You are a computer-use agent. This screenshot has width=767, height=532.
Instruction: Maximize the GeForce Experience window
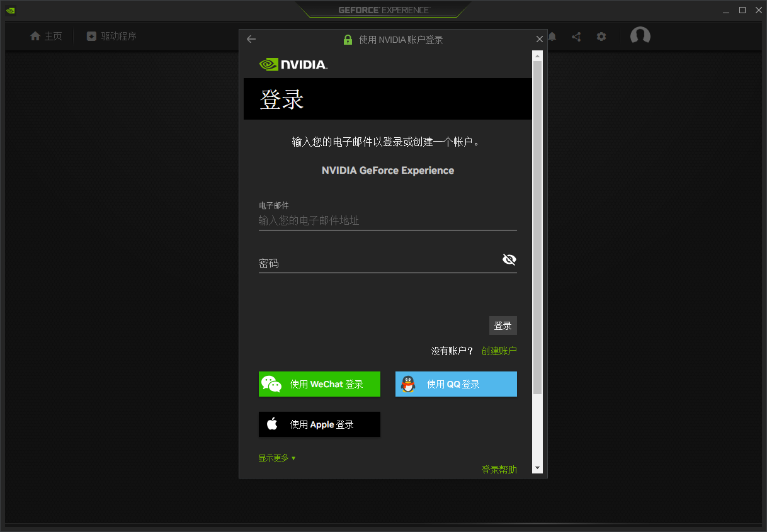pyautogui.click(x=742, y=10)
